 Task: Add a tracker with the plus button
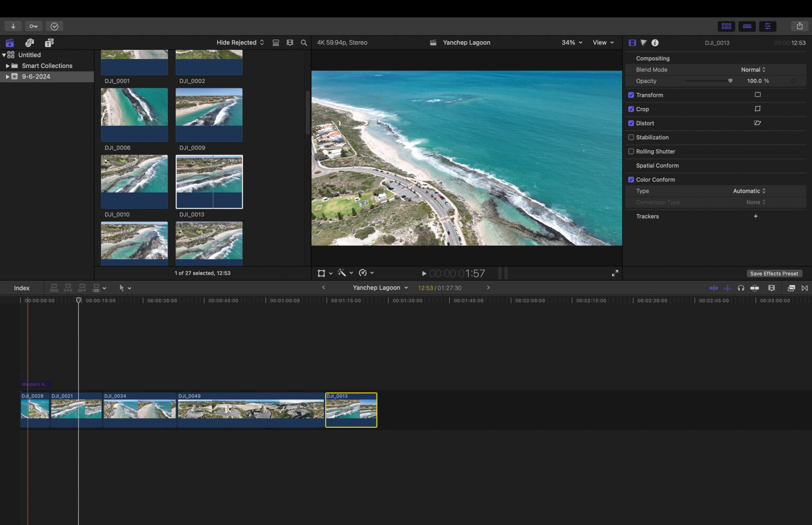coord(755,216)
